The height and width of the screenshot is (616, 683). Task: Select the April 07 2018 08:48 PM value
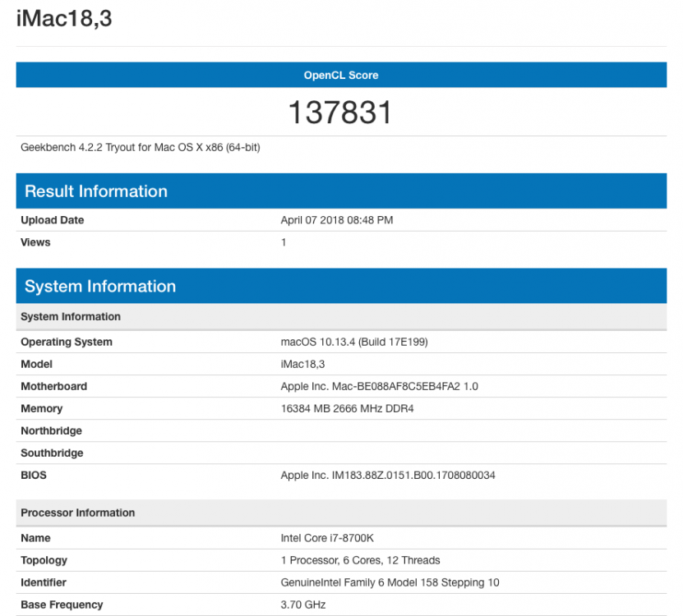click(x=337, y=220)
